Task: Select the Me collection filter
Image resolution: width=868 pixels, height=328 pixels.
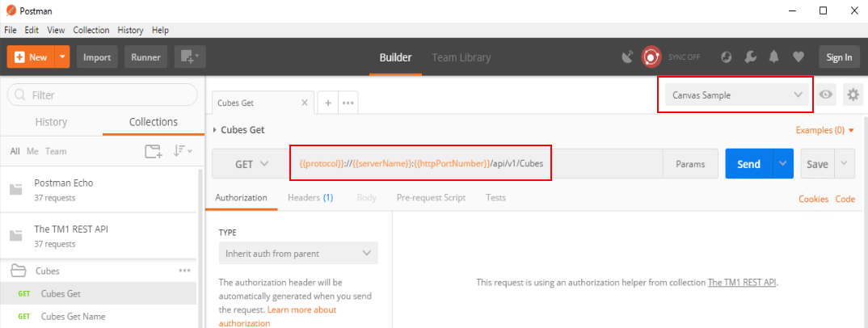Action: (32, 151)
